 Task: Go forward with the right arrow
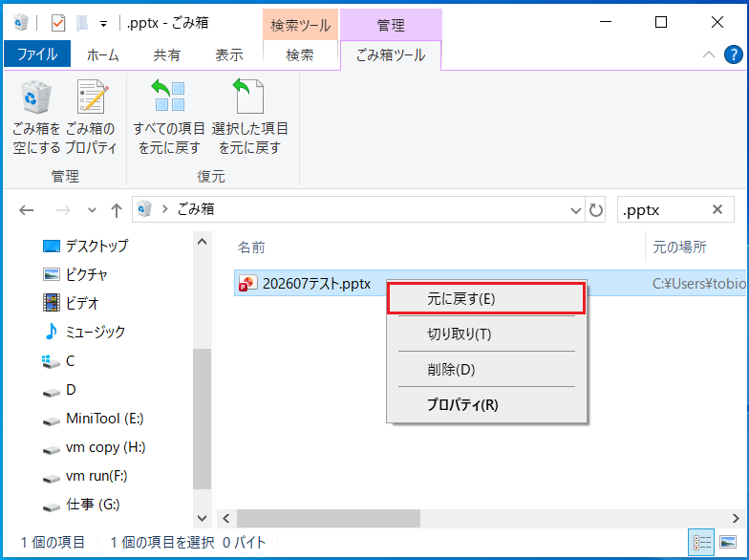(x=63, y=210)
